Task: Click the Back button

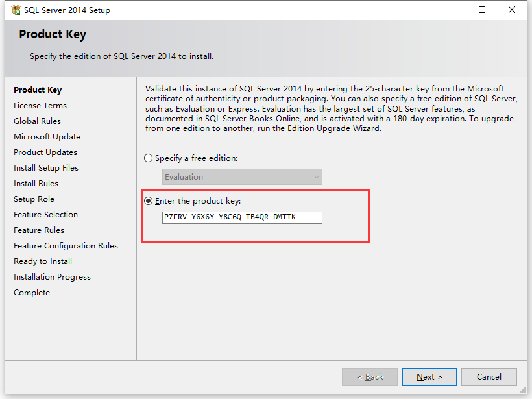Action: tap(369, 377)
